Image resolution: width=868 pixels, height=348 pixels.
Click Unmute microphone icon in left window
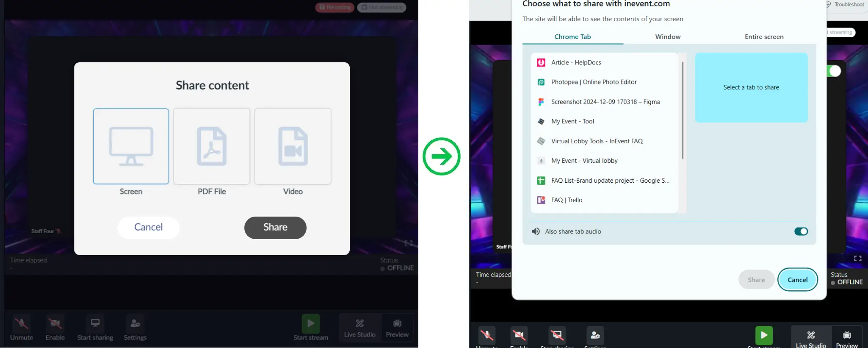[x=22, y=323]
